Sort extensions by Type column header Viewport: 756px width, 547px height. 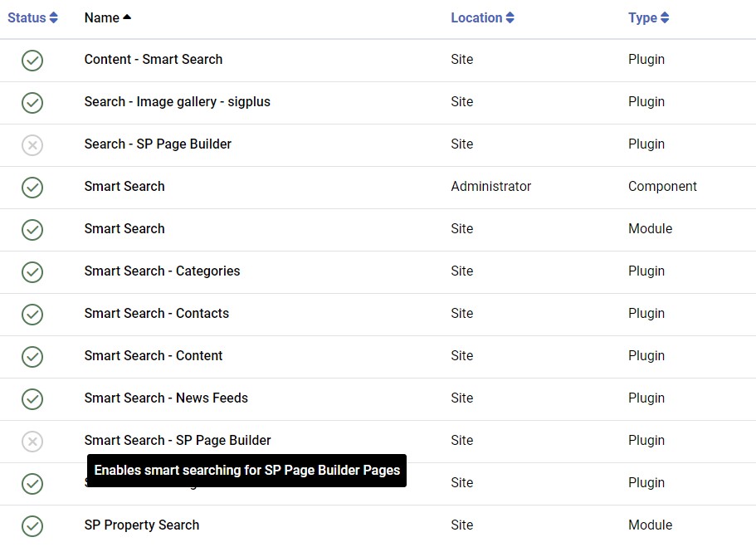[x=648, y=17]
